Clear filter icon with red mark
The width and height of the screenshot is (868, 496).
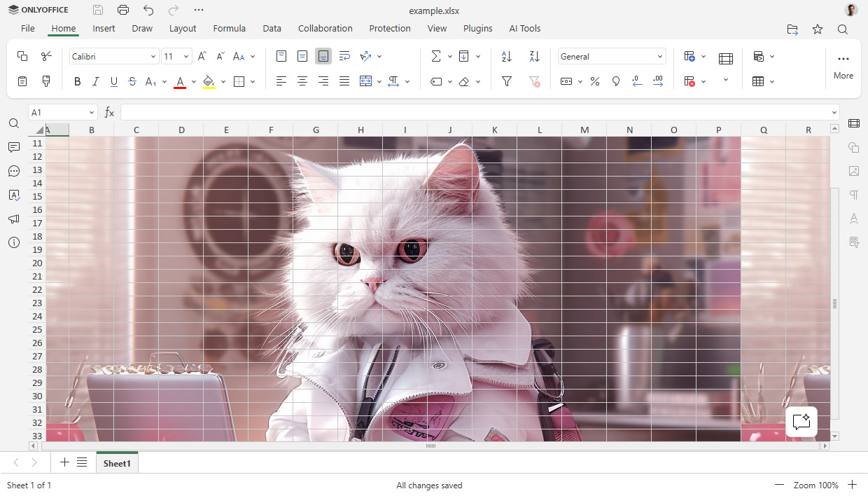[x=535, y=81]
